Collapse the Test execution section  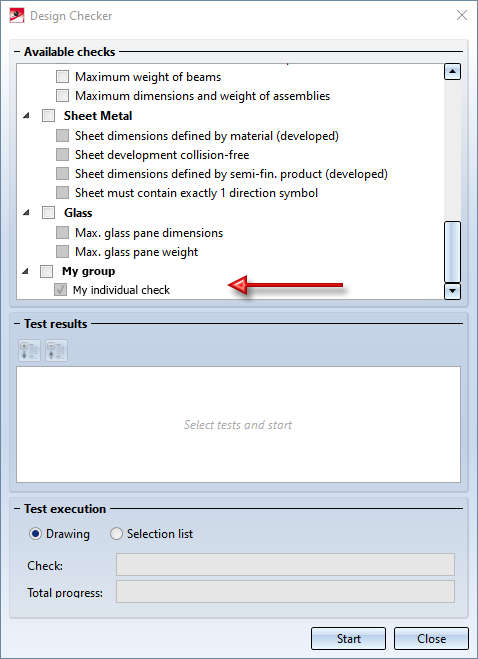click(18, 509)
